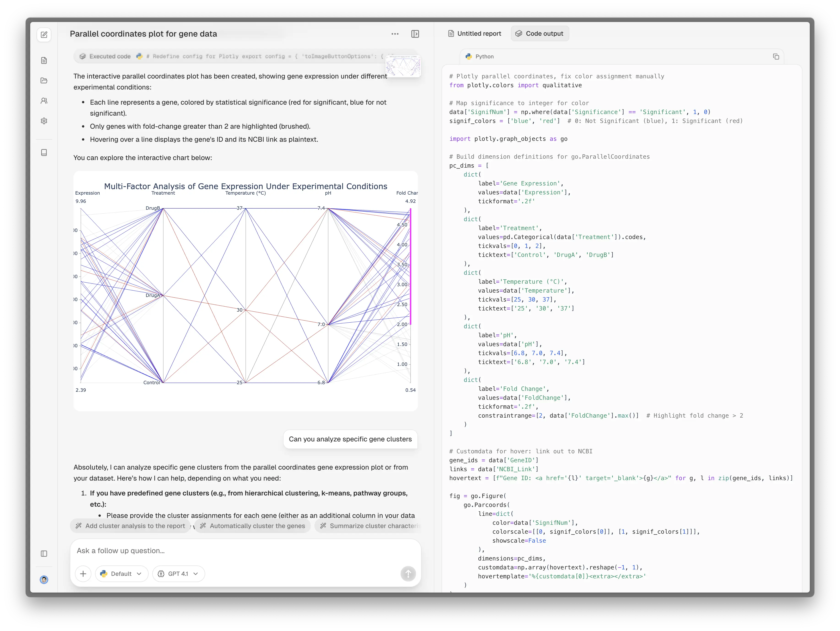Image resolution: width=840 pixels, height=631 pixels.
Task: Click the chart title Multi-Factor Analysis
Action: (245, 186)
